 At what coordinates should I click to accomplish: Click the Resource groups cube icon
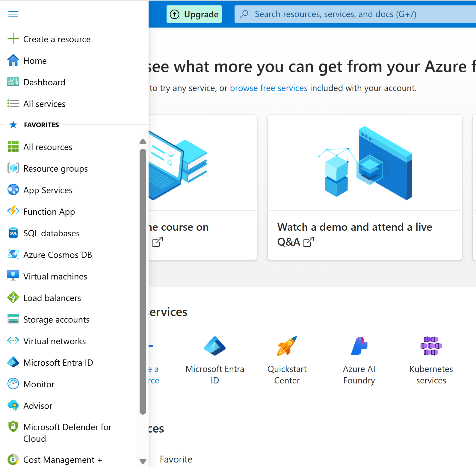click(13, 168)
